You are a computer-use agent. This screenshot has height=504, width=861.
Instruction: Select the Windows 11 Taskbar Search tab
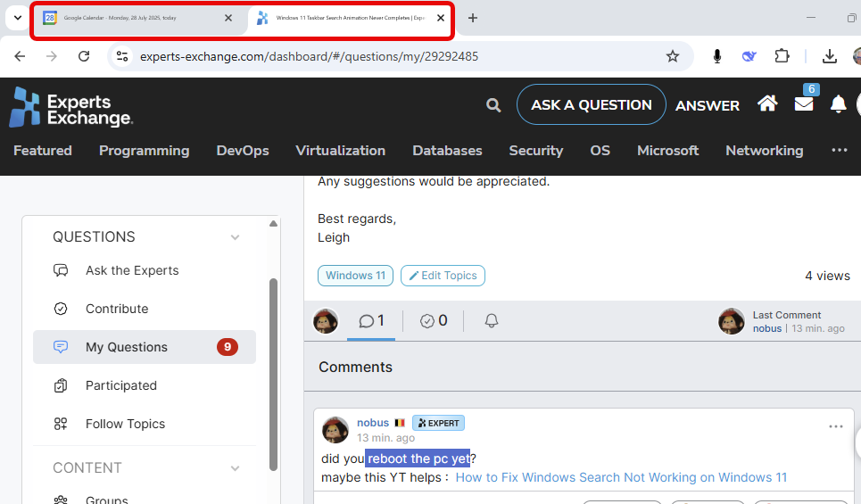(x=349, y=18)
